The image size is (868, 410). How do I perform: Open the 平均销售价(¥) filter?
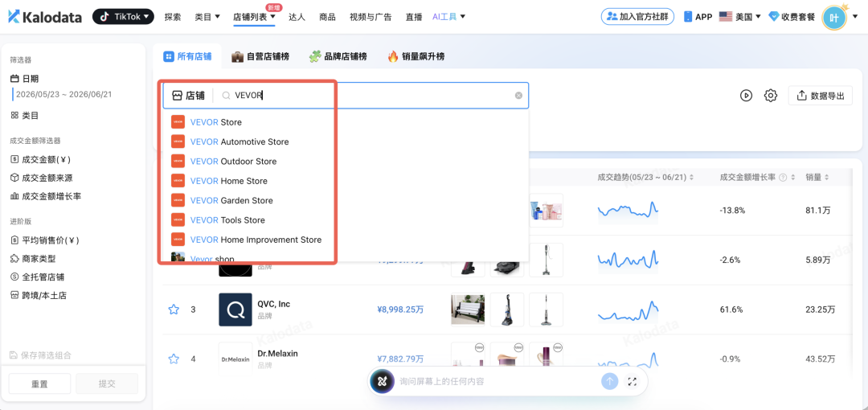point(45,240)
